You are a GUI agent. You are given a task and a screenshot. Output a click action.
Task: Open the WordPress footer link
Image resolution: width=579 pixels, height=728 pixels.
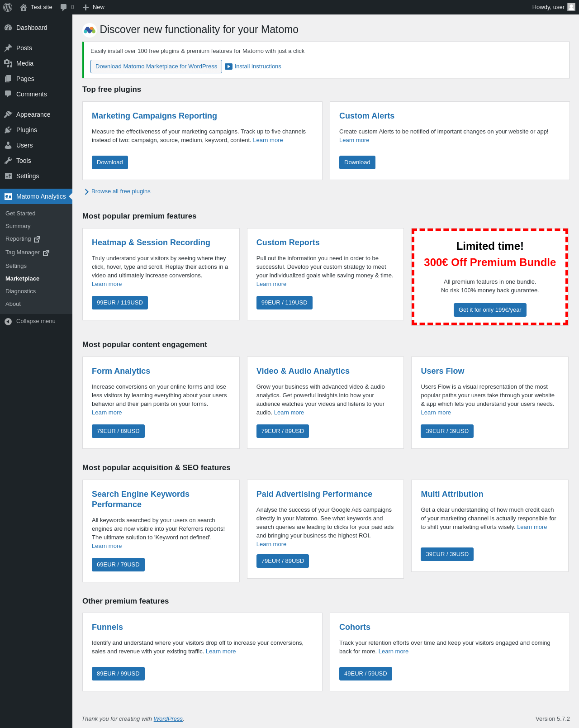point(168,719)
